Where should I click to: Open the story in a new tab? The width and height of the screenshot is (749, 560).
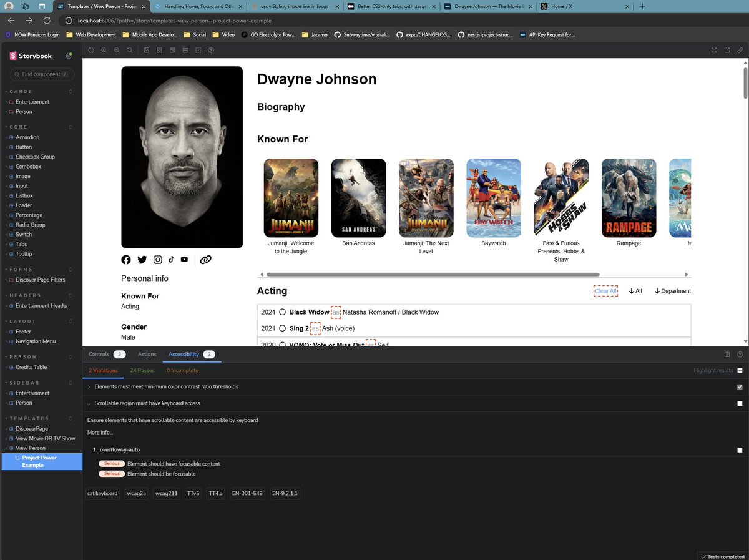point(727,50)
